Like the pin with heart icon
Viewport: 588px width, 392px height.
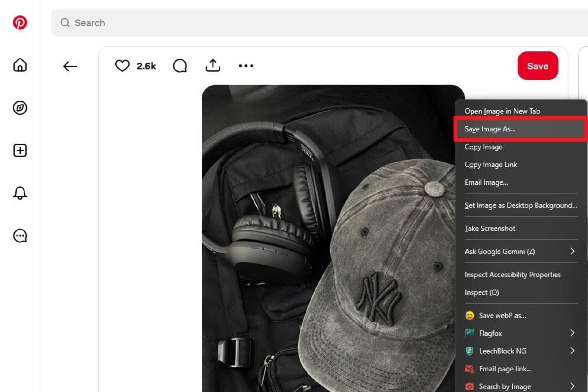click(122, 66)
